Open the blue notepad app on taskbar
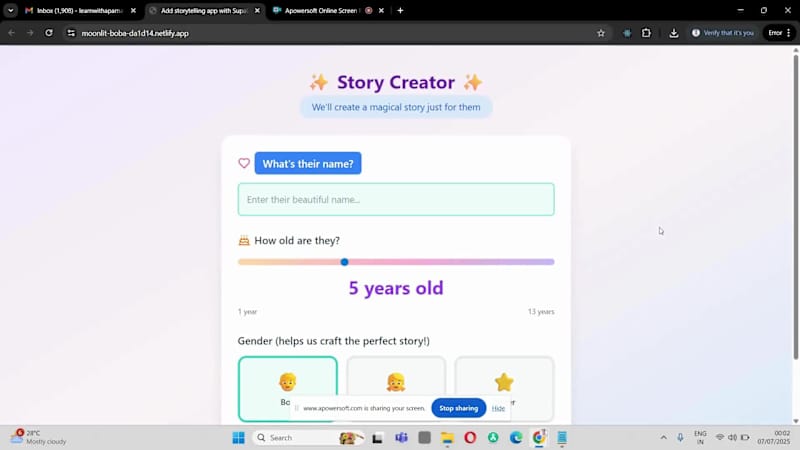The height and width of the screenshot is (450, 800). point(562,438)
